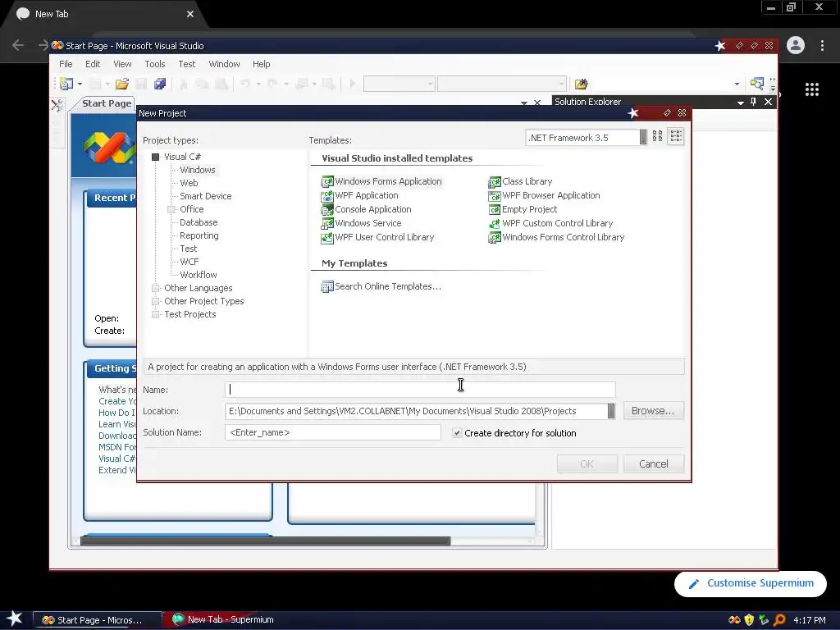Expand the Office tree node
The image size is (840, 630).
171,209
